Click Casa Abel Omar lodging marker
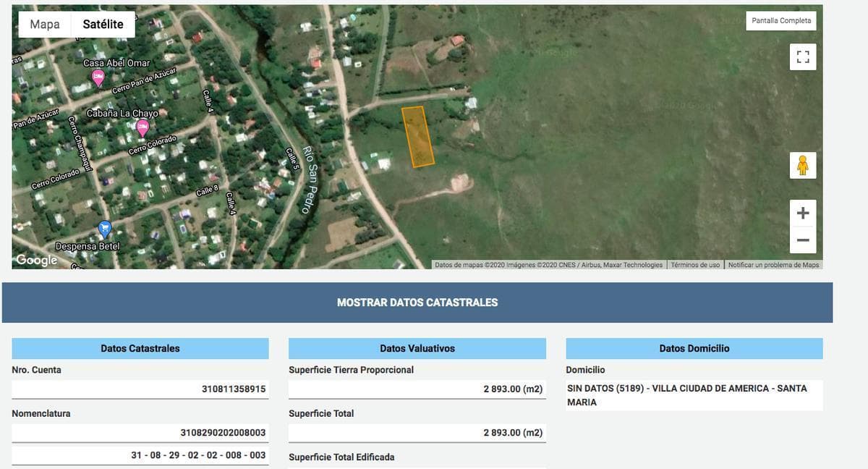The height and width of the screenshot is (469, 868). [98, 77]
